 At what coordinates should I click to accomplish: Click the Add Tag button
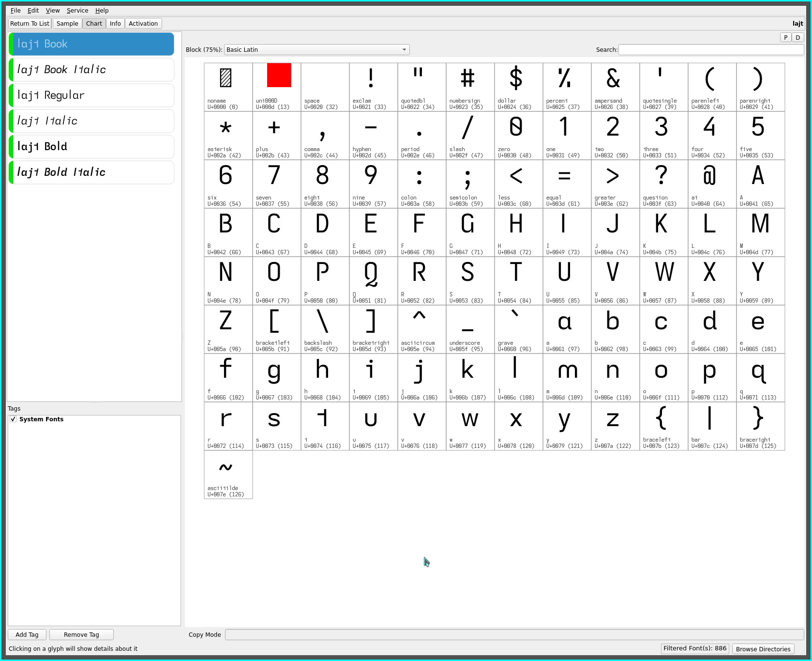click(x=27, y=635)
